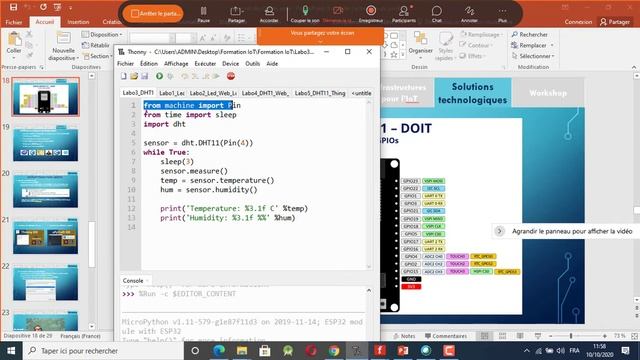Click Rétablir in Diapositives group
The image size is (640, 360).
96,45
